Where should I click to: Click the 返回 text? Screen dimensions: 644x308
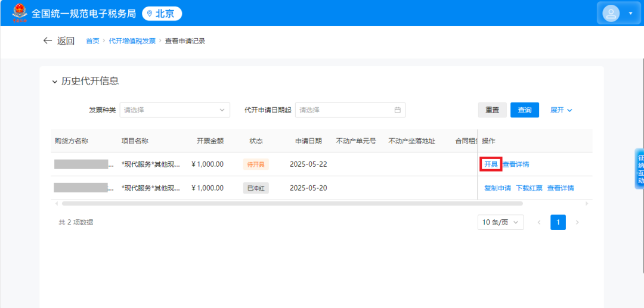(x=66, y=41)
